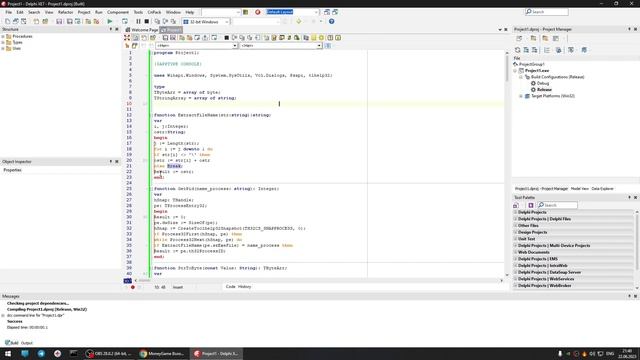Click the red stop icon beside the layout combo
Image resolution: width=640 pixels, height=360 pixels.
258,12
